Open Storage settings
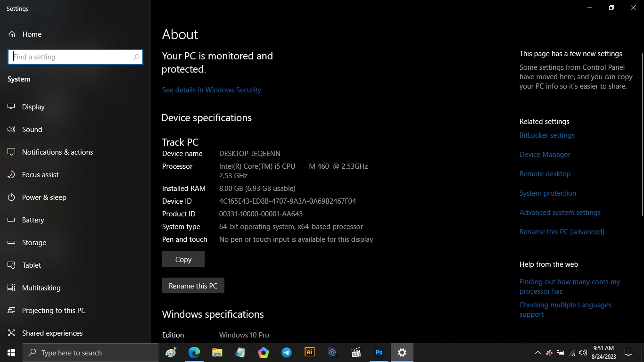This screenshot has height=362, width=644. [27, 243]
